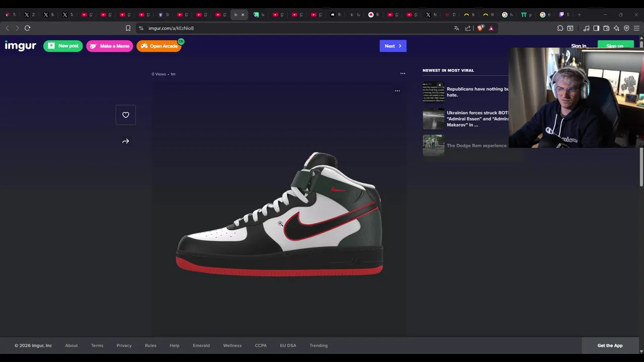Open 'Ukrainian forces struck BOTH' post title

point(478,119)
